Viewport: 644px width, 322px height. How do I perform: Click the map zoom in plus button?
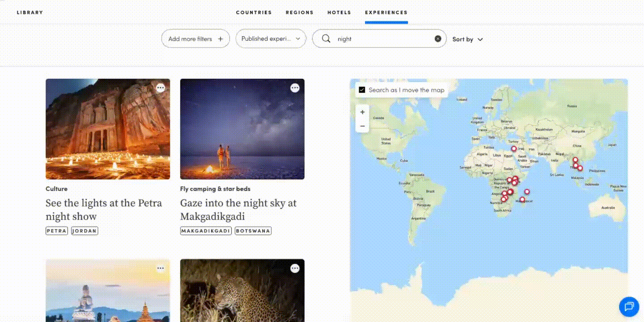(x=362, y=112)
